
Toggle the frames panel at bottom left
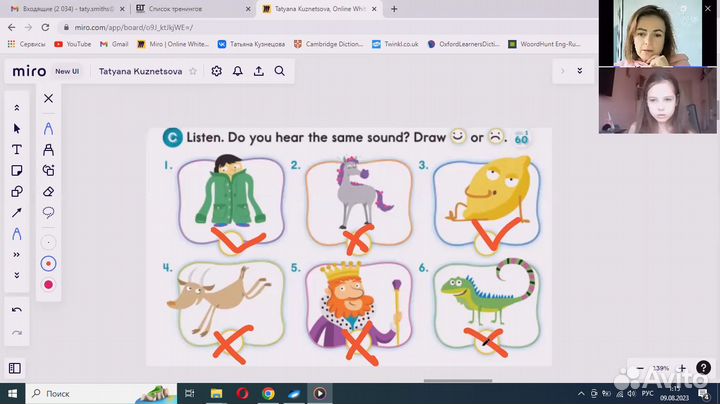tap(15, 368)
